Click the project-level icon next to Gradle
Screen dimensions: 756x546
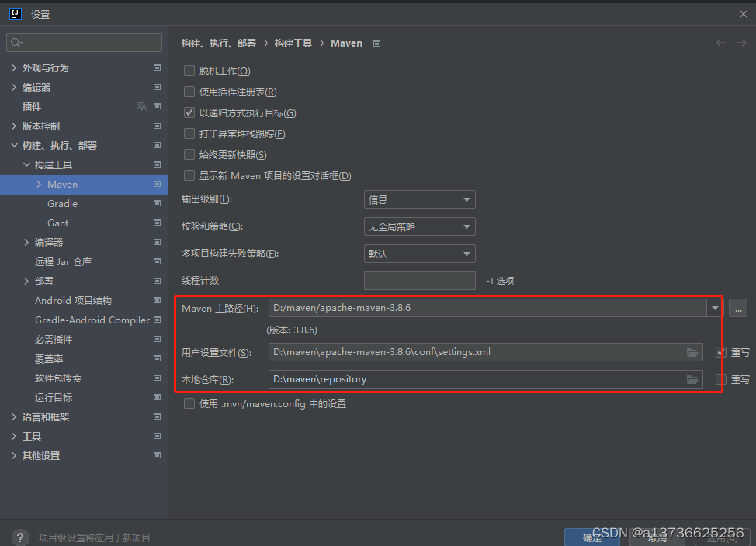click(x=158, y=203)
